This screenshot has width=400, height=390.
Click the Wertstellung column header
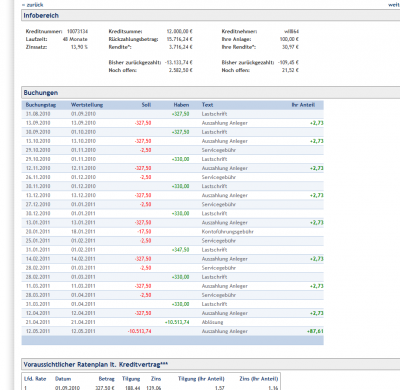pos(87,105)
